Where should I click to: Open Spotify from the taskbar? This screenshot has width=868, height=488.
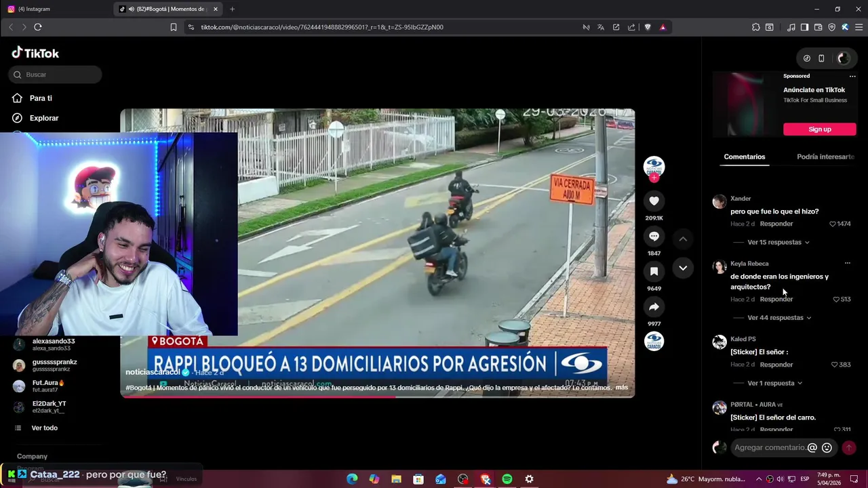(507, 479)
